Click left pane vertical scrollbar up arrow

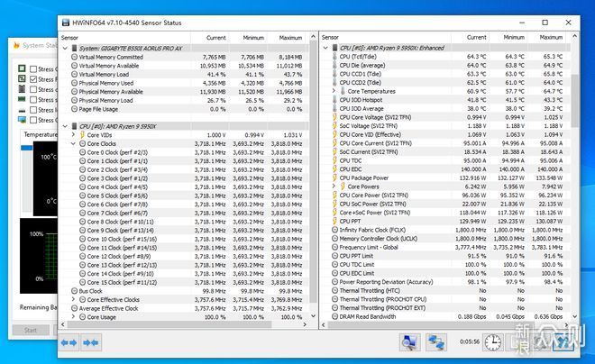pyautogui.click(x=313, y=37)
